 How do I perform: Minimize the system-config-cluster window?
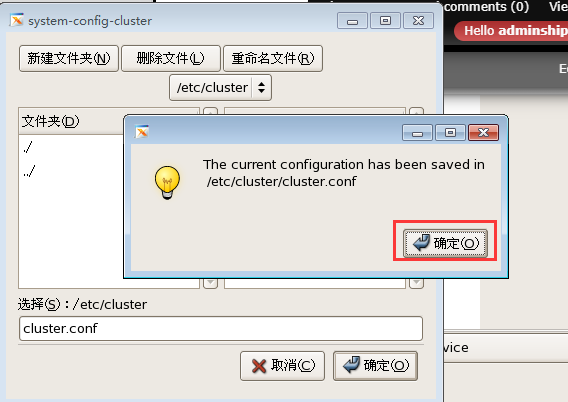pos(352,21)
